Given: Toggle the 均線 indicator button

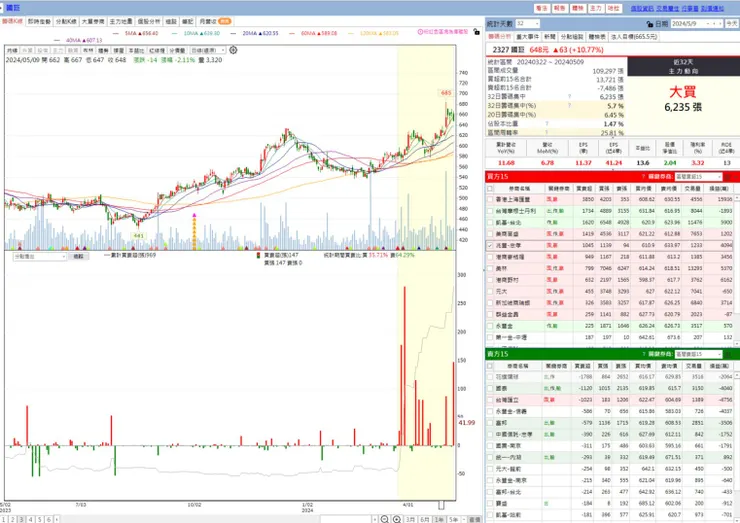Looking at the screenshot, I should coord(12,51).
